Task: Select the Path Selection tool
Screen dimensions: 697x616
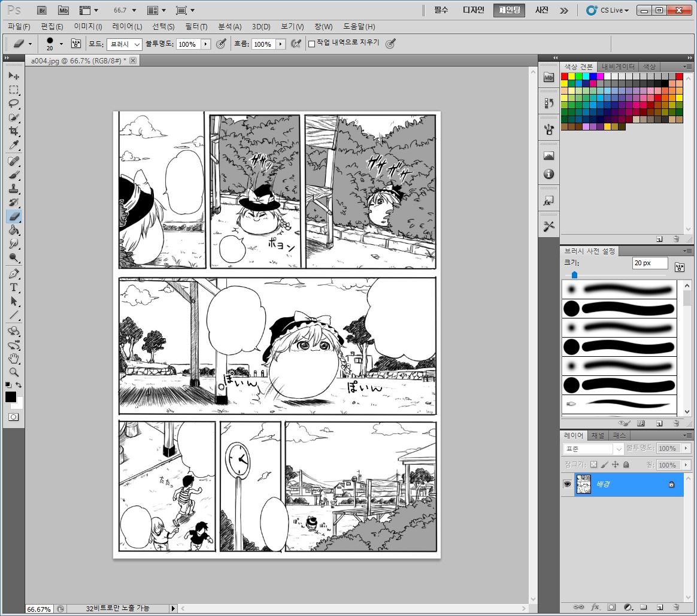Action: pyautogui.click(x=14, y=301)
